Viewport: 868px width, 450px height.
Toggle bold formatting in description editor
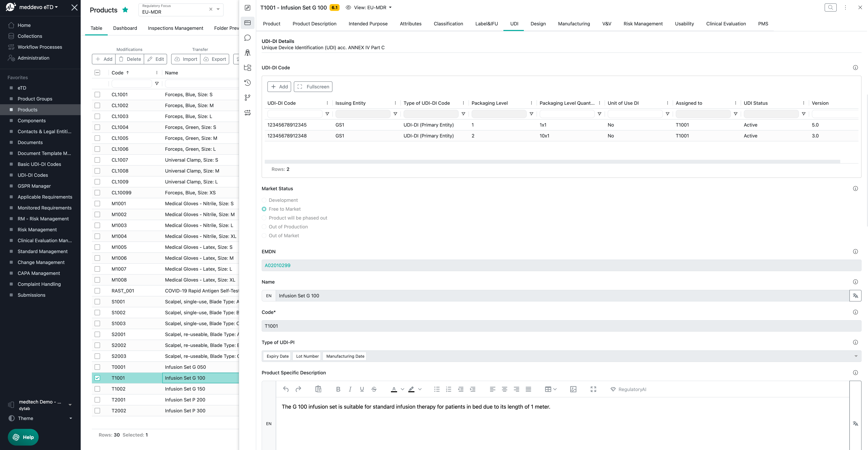pyautogui.click(x=338, y=389)
